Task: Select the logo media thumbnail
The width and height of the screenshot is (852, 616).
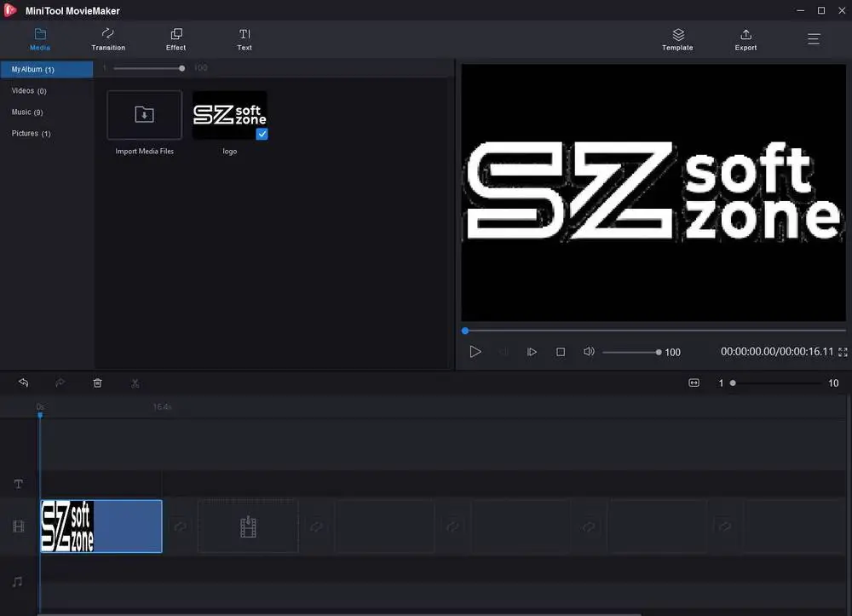Action: (230, 115)
